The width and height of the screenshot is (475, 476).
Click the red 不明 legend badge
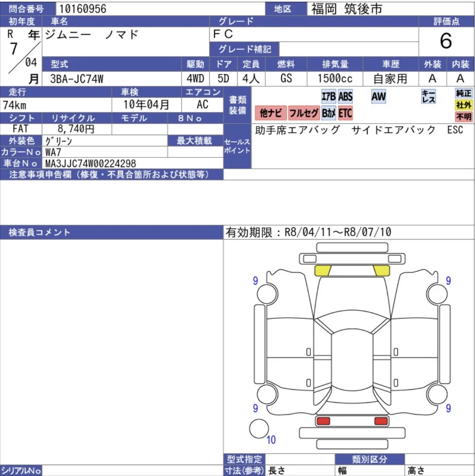coord(463,117)
